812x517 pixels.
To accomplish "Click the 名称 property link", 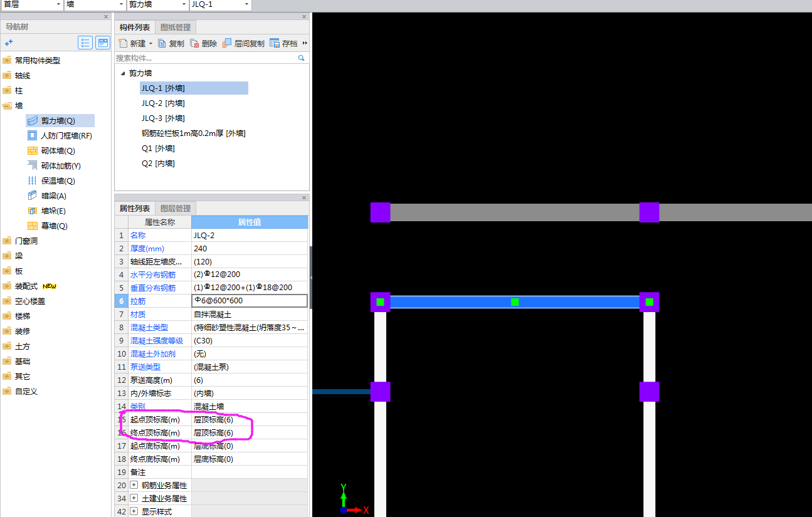I will tap(138, 235).
